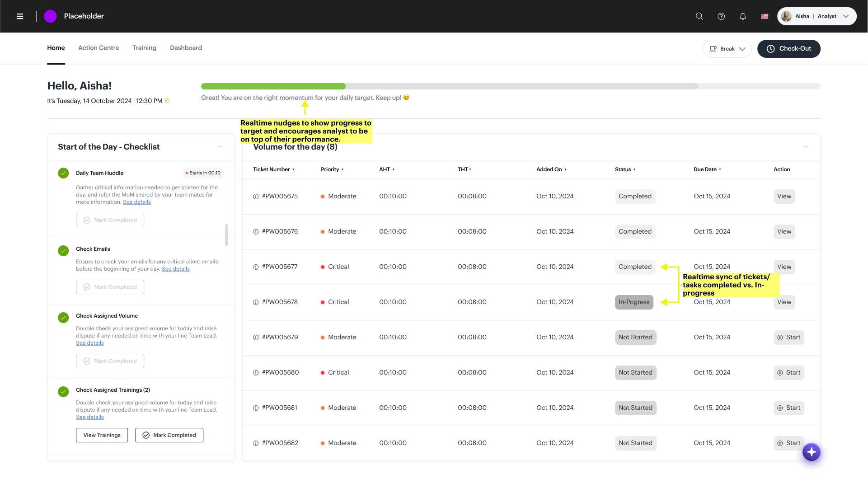This screenshot has height=488, width=868.
Task: Click the weather icon beside 12:30 PM
Action: coord(168,101)
